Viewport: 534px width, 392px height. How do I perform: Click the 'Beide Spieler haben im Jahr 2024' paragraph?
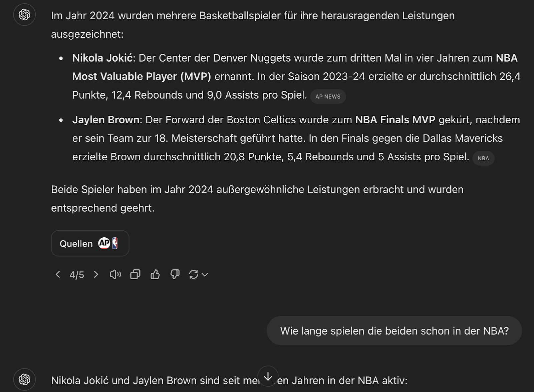point(257,199)
